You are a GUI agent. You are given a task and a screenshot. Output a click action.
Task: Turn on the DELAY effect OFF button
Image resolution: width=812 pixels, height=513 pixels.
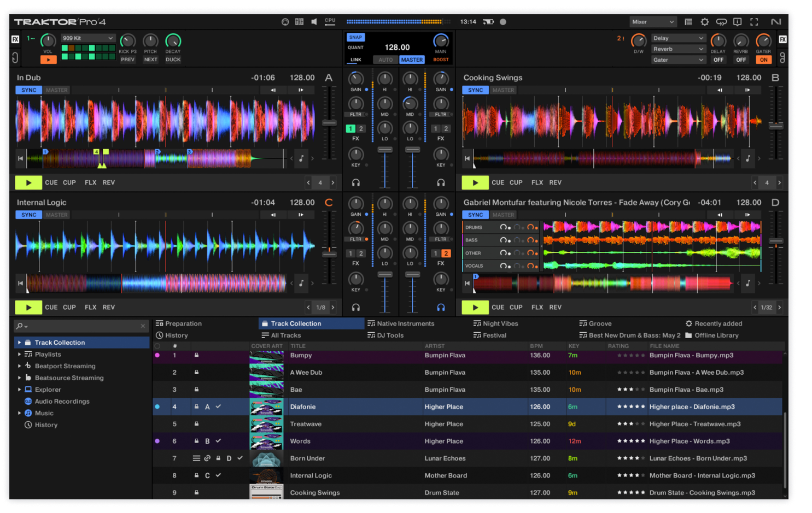pos(718,60)
